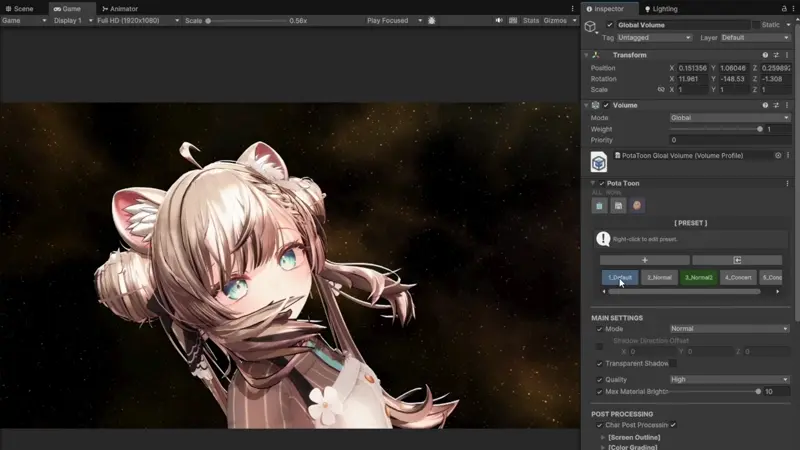The image size is (800, 450).
Task: Select the Game tab
Action: click(67, 9)
